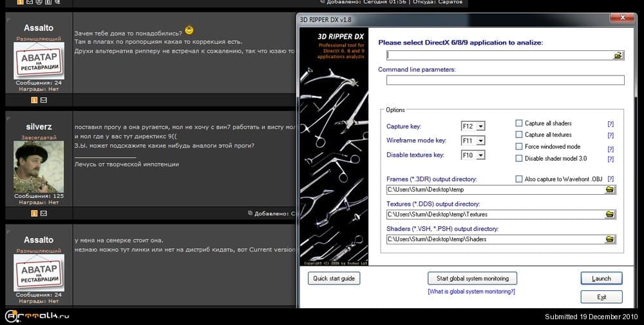Click help [?] next to Force windowed mode
Viewport: 644px width, 325px height.
point(611,150)
